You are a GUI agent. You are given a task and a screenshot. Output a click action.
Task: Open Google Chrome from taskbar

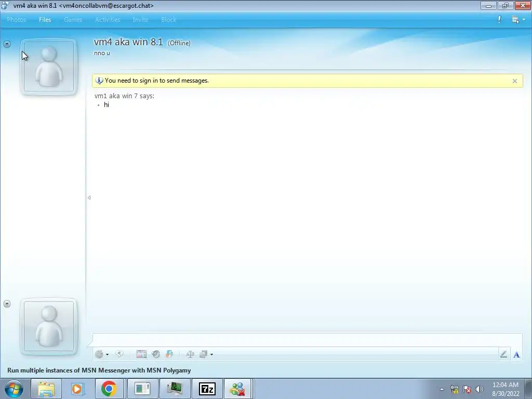[x=109, y=389]
